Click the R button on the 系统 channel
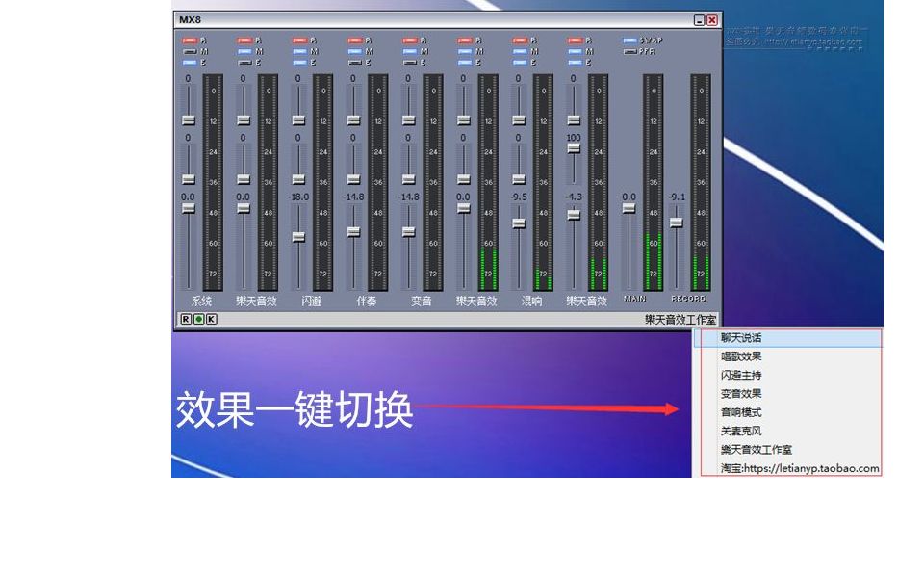 click(x=191, y=39)
